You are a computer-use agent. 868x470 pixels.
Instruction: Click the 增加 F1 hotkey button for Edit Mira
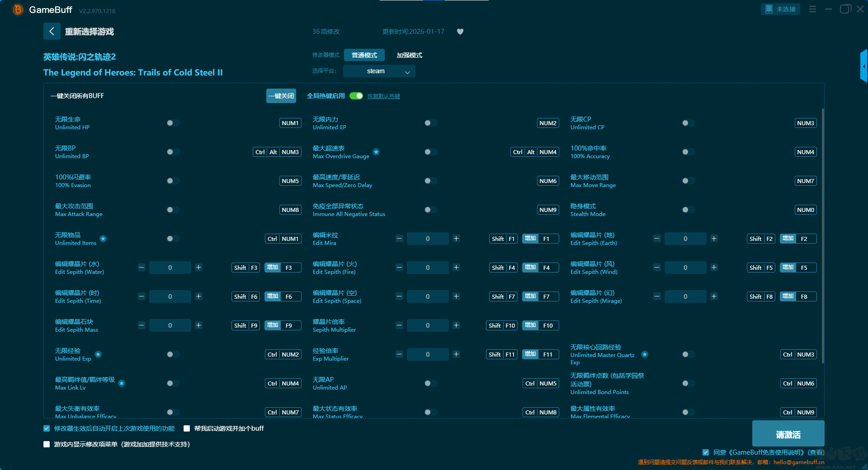(541, 239)
